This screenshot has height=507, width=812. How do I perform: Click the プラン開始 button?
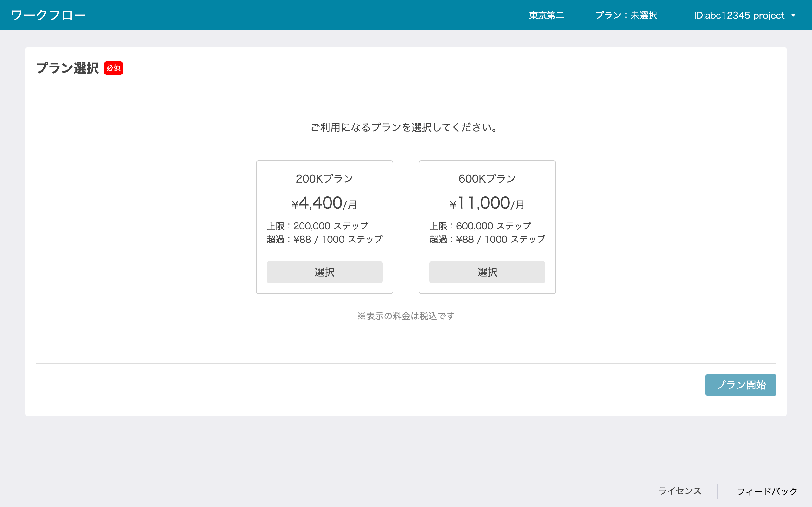pyautogui.click(x=740, y=385)
